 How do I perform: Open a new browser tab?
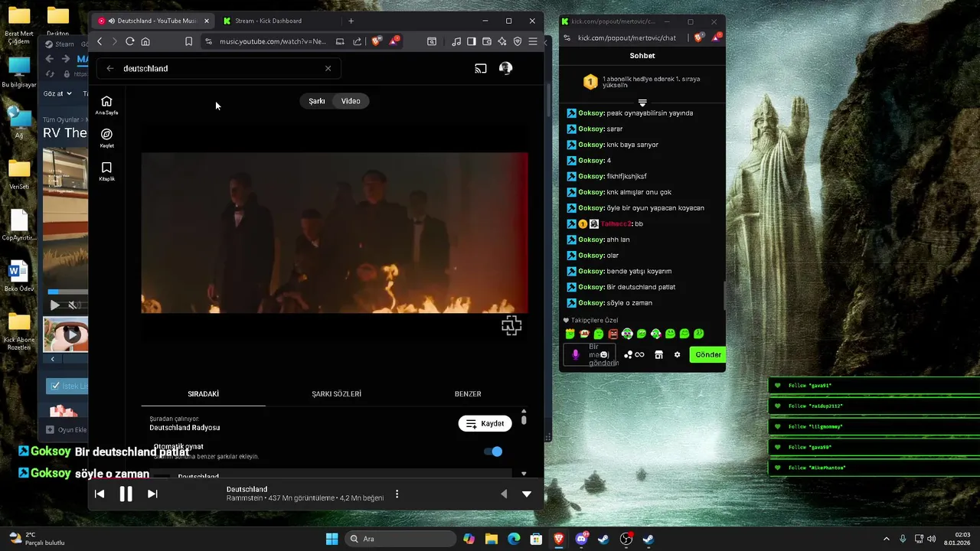(x=351, y=21)
